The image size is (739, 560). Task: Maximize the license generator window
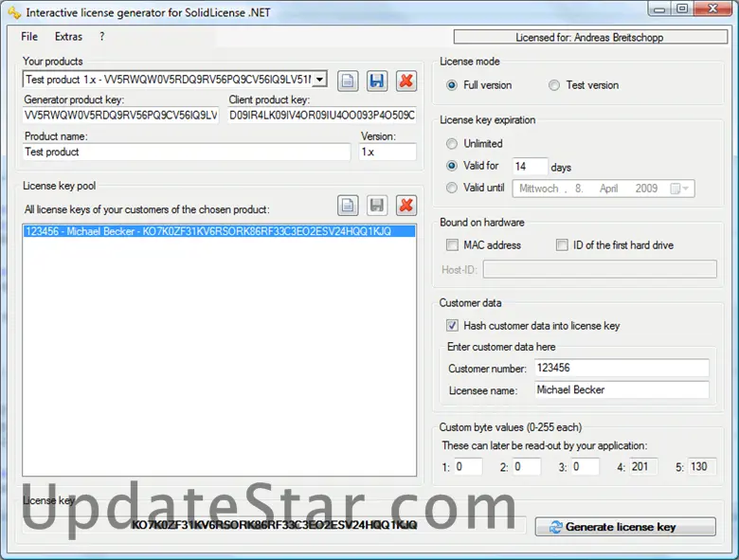coord(681,9)
